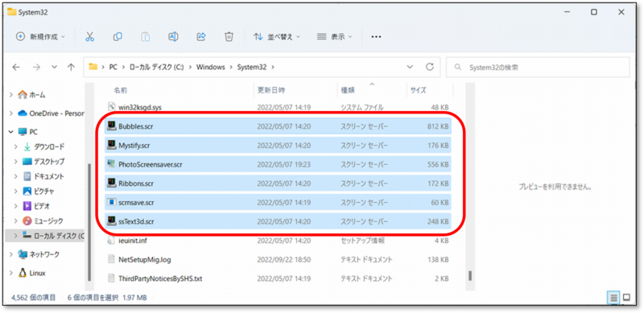Select ドキュメント in the navigation pane
The width and height of the screenshot is (644, 313).
point(49,176)
